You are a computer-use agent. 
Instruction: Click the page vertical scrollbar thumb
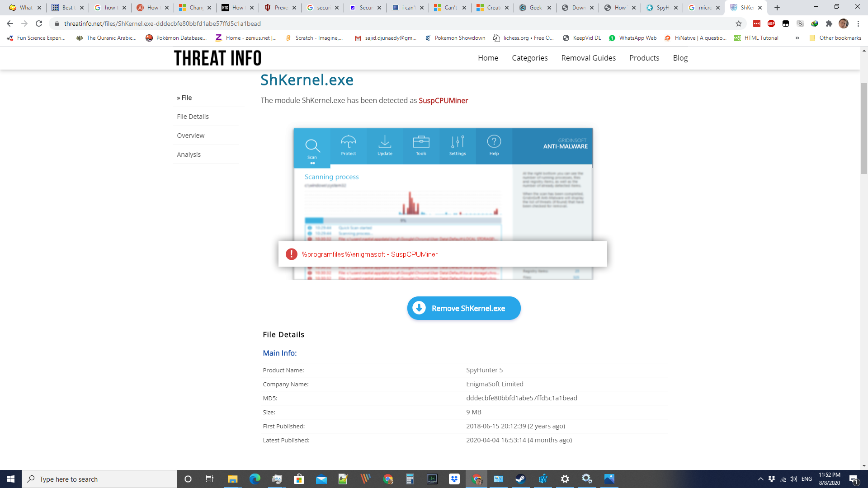[864, 128]
